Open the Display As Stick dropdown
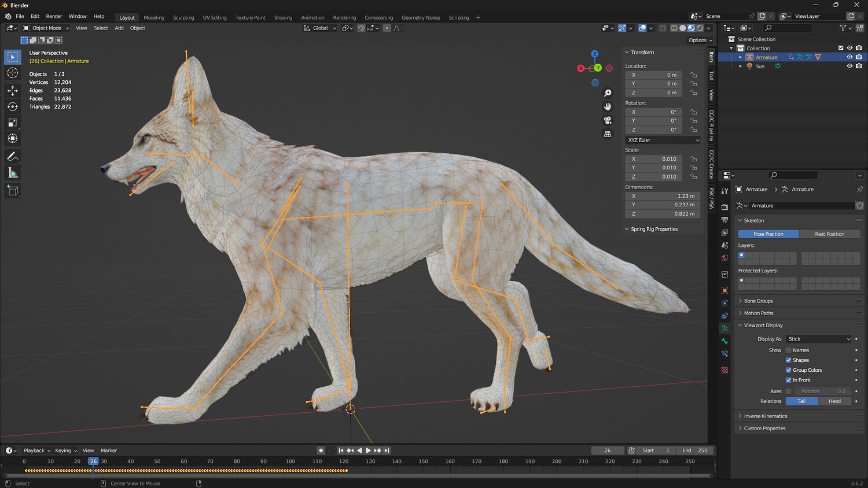Screen dimensions: 868x488 pyautogui.click(x=818, y=339)
